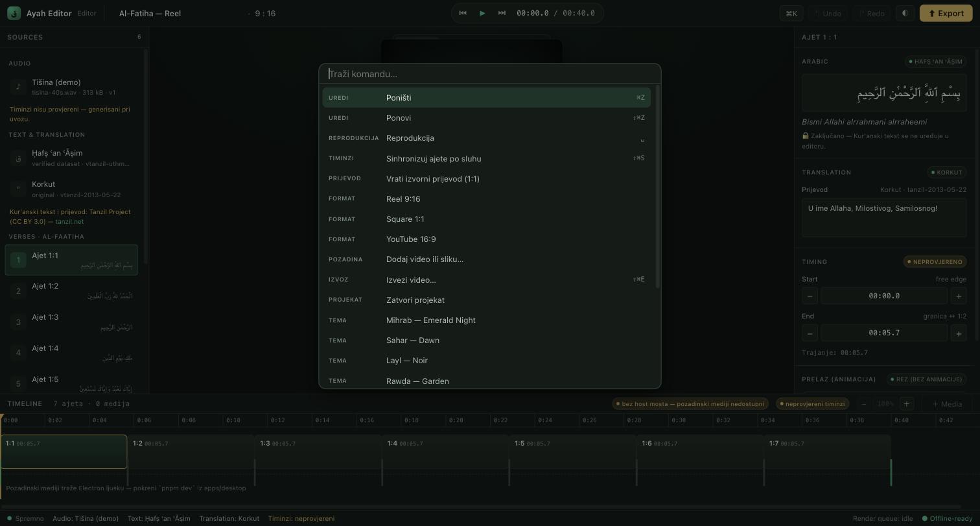The width and height of the screenshot is (980, 526).
Task: Select timeline clip 1:5
Action: pyautogui.click(x=573, y=451)
